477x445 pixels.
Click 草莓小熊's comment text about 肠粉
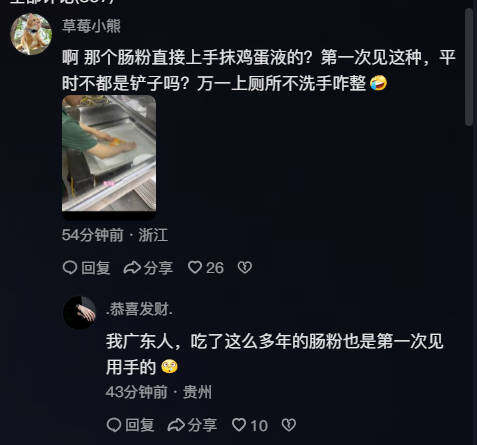259,70
